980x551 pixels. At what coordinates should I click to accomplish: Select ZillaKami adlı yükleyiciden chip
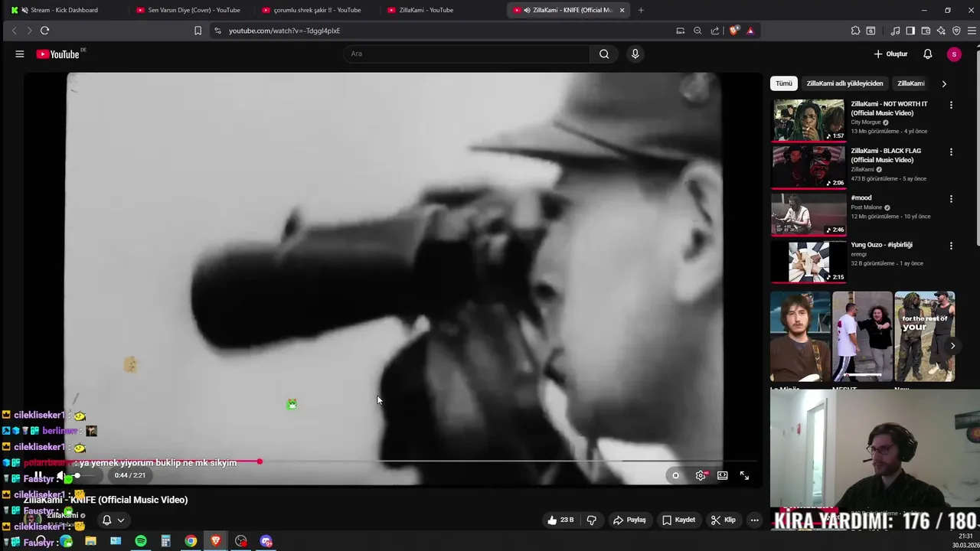pyautogui.click(x=844, y=83)
